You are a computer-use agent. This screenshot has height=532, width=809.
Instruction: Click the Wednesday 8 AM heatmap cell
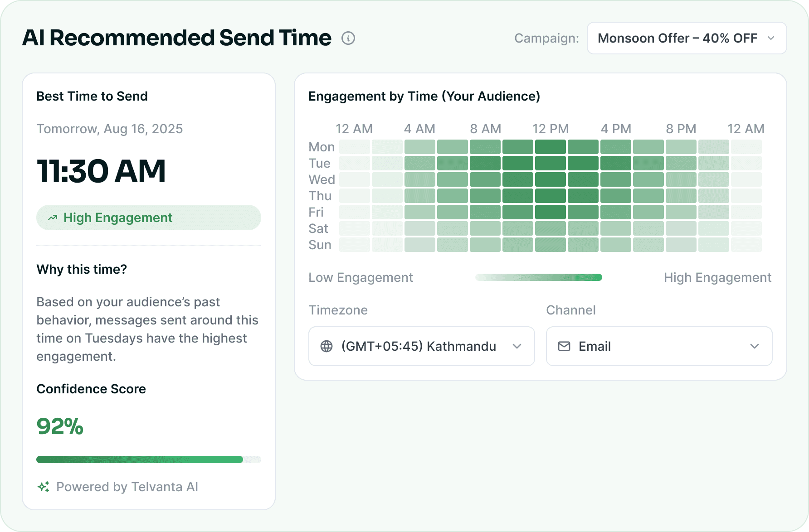coord(485,179)
